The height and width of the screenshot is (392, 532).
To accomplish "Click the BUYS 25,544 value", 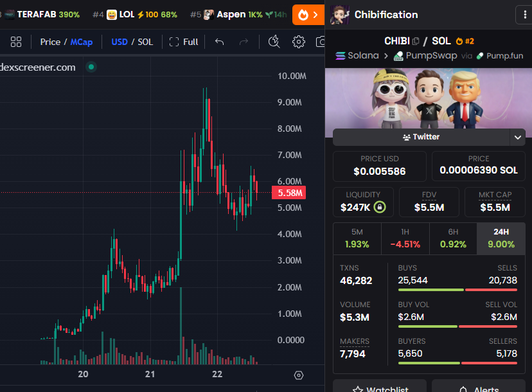I will click(412, 280).
